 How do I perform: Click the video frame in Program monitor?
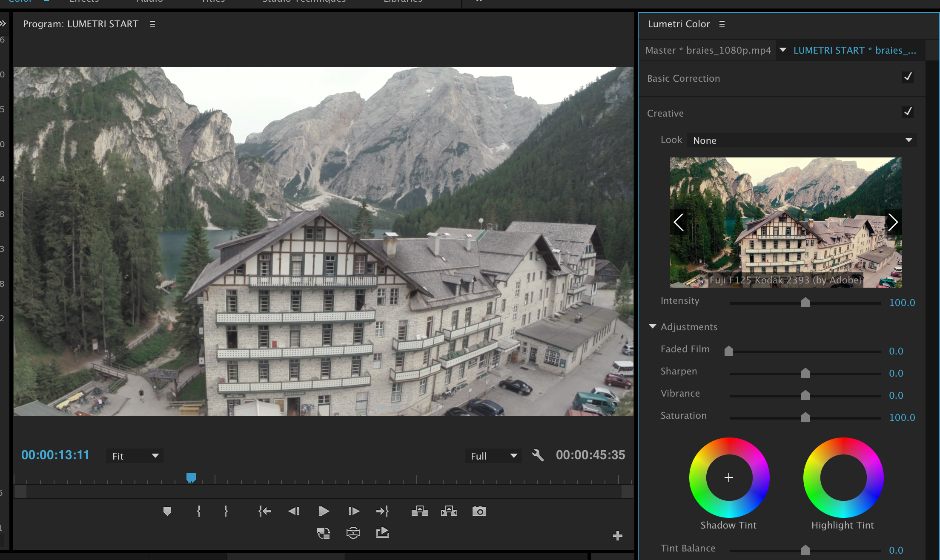click(324, 242)
